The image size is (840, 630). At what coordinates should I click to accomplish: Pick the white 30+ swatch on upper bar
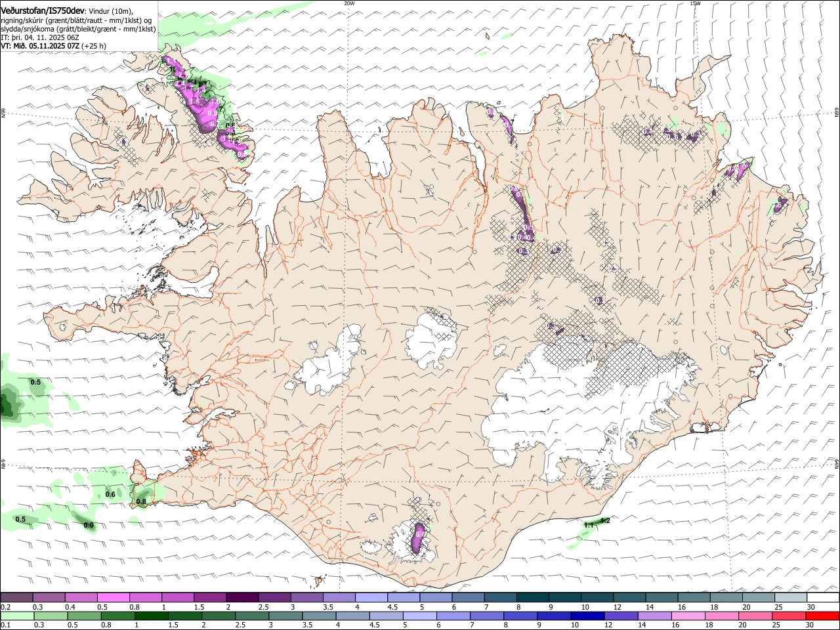pos(823,598)
